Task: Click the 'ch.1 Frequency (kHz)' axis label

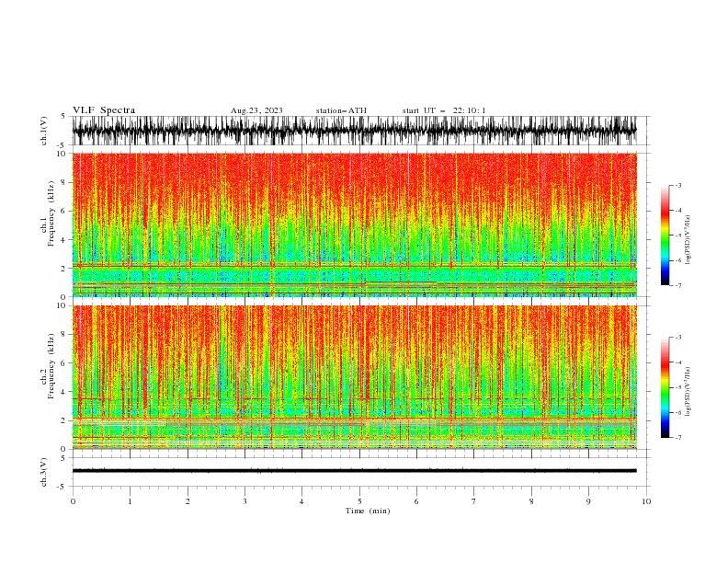Action: click(48, 214)
